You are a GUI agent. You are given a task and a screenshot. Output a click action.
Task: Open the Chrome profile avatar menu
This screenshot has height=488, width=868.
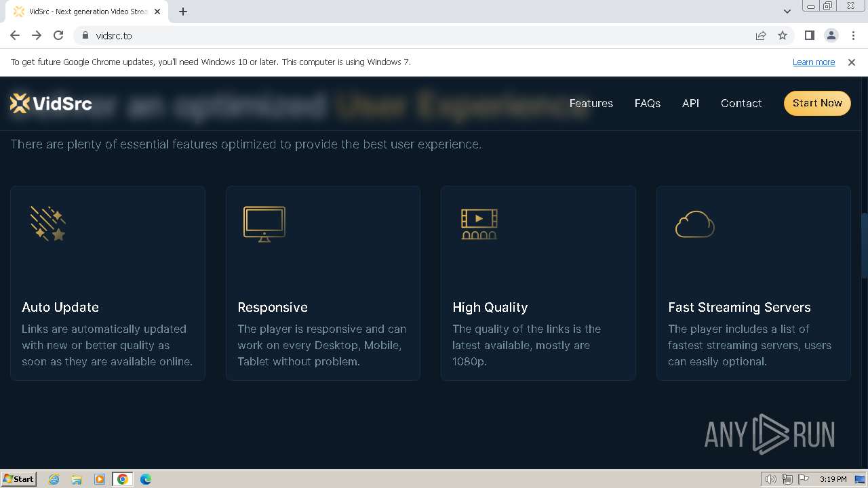tap(831, 35)
